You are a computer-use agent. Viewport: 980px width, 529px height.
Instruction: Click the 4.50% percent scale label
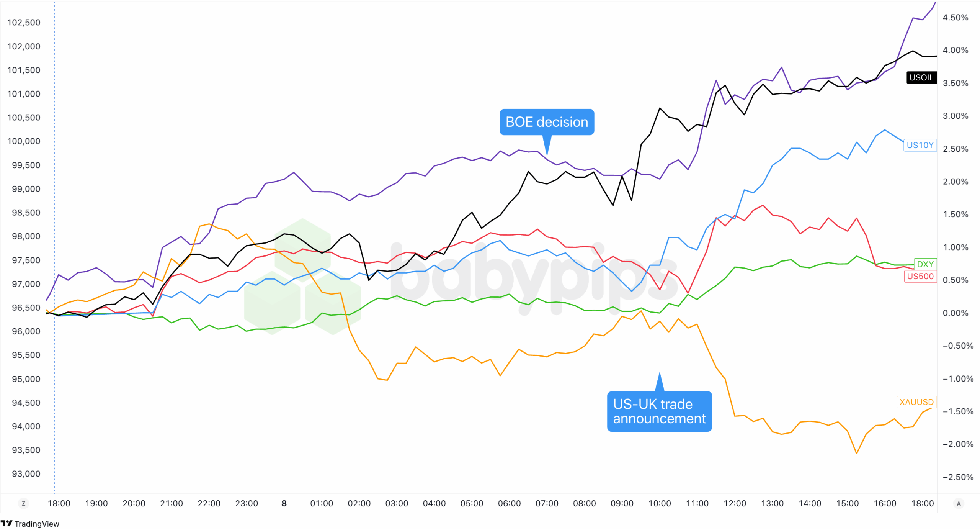[x=955, y=18]
